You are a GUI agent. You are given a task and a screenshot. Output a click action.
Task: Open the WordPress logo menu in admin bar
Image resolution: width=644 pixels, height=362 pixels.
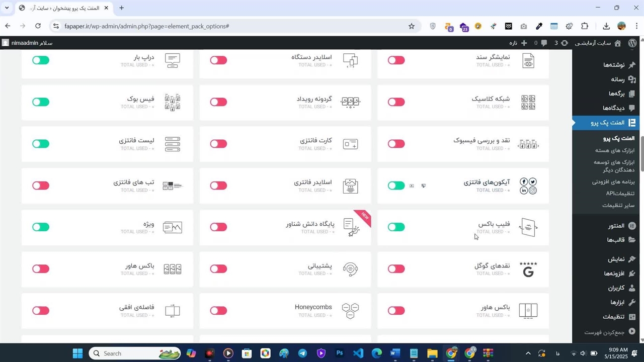pyautogui.click(x=632, y=43)
